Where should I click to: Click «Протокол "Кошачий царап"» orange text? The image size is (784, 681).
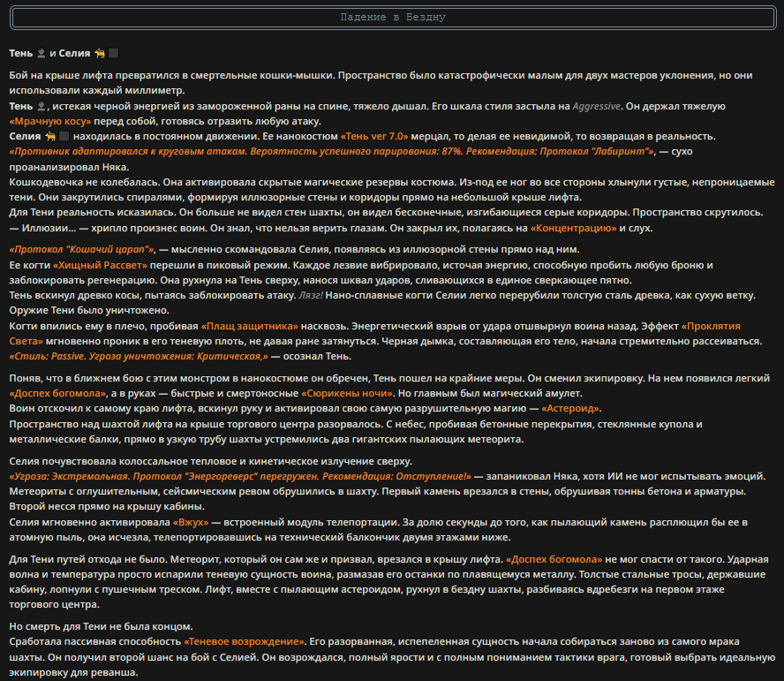click(82, 249)
